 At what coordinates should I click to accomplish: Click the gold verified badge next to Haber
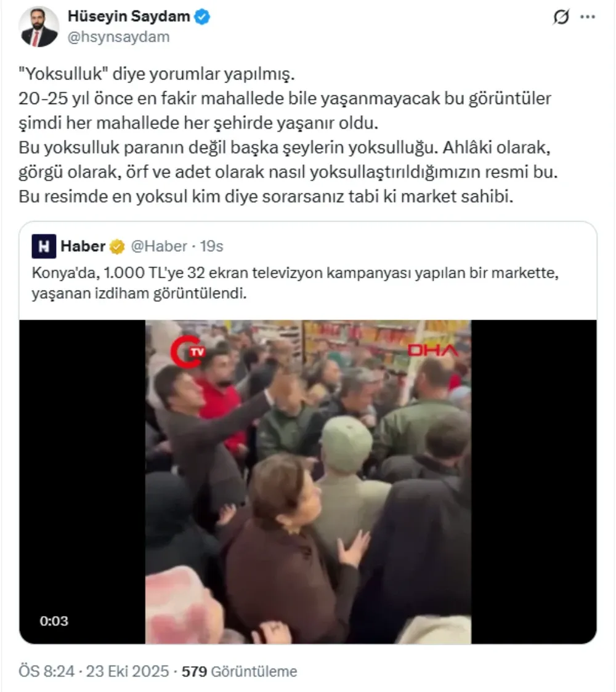click(117, 247)
